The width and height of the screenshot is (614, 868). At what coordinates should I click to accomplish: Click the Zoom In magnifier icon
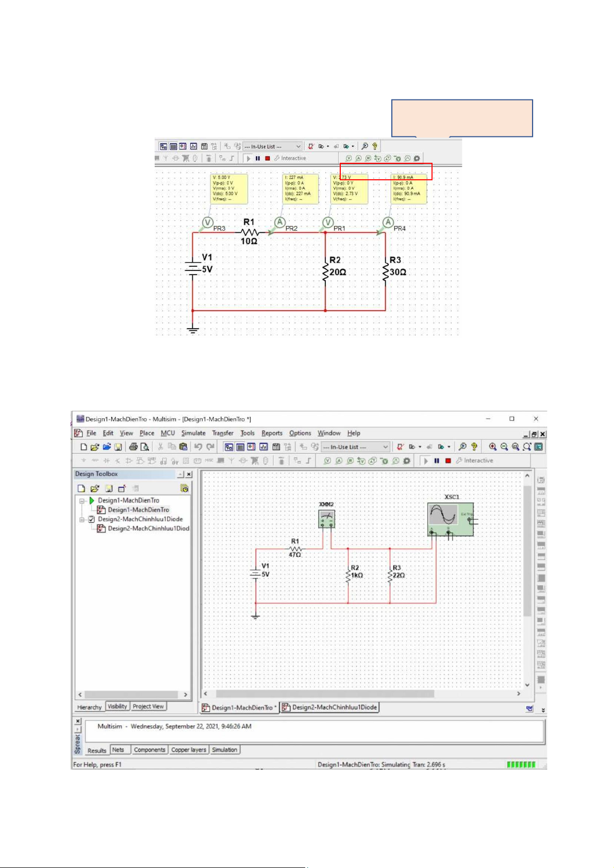tap(492, 447)
